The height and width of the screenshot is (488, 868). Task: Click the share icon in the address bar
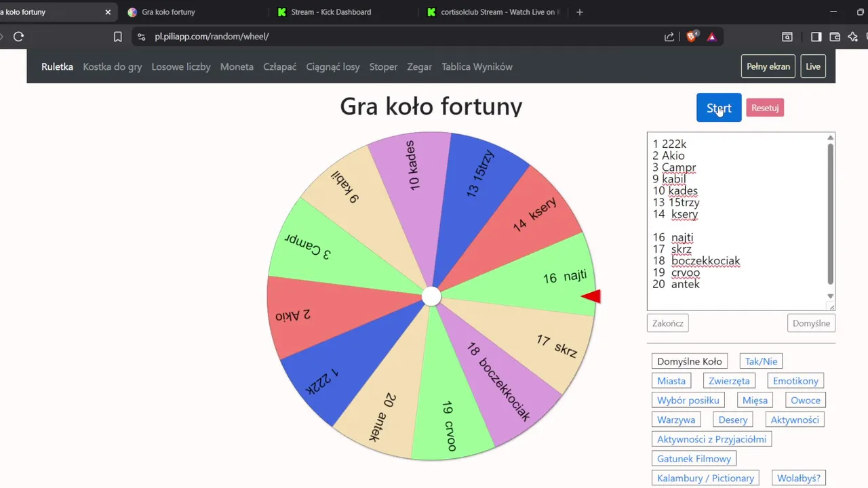669,37
